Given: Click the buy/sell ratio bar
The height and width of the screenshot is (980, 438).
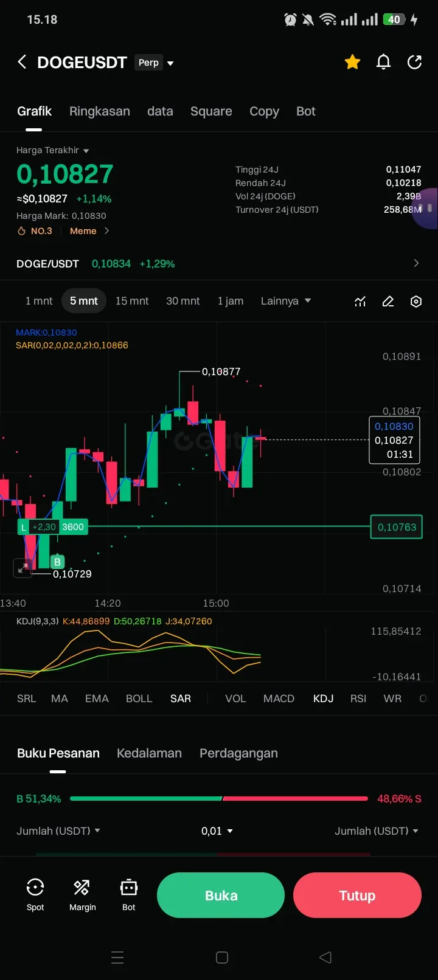Looking at the screenshot, I should pyautogui.click(x=219, y=798).
